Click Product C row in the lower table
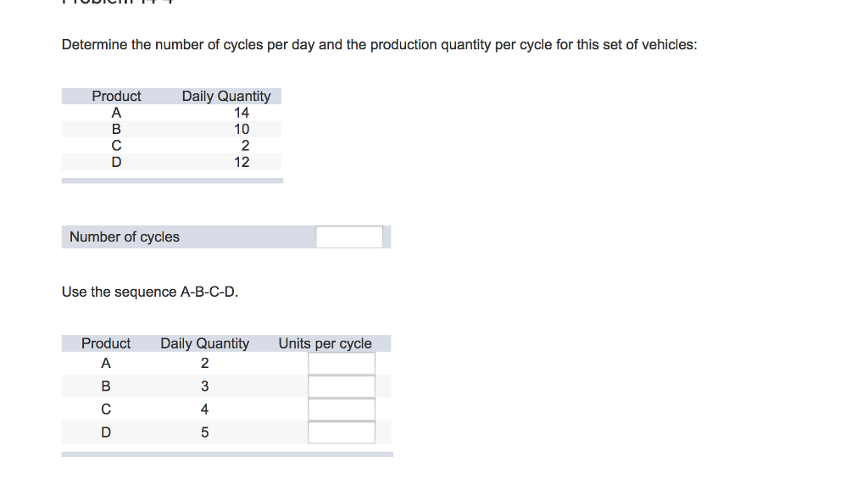 [x=106, y=409]
